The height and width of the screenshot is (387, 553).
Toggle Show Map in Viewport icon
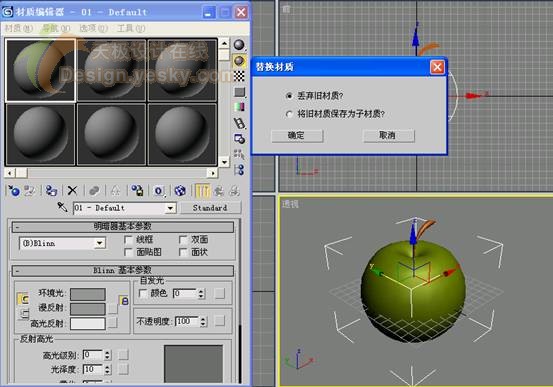180,191
